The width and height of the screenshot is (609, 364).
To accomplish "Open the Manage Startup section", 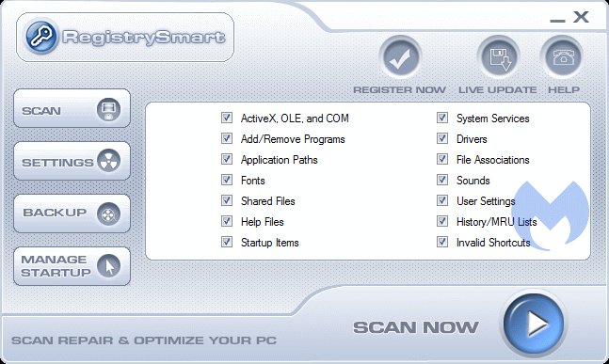I will [x=72, y=266].
